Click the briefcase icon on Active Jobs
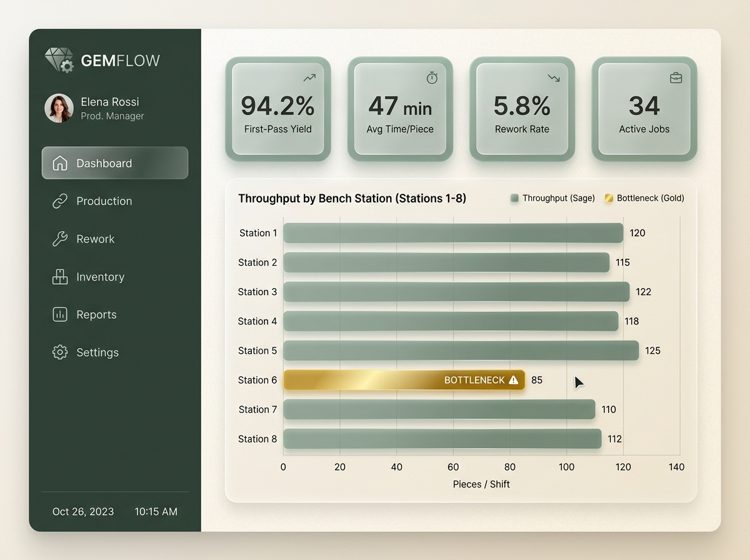The width and height of the screenshot is (750, 560). click(676, 78)
